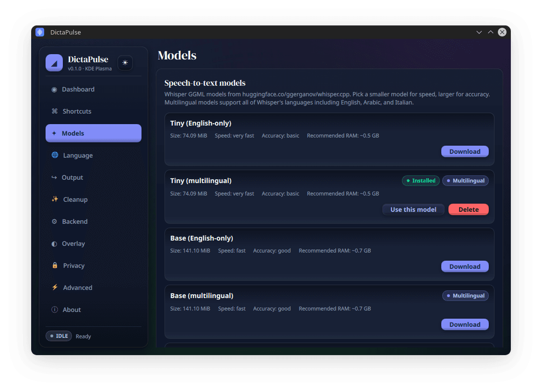Viewport: 542px width, 392px height.
Task: Navigate to Backend settings
Action: click(x=94, y=222)
